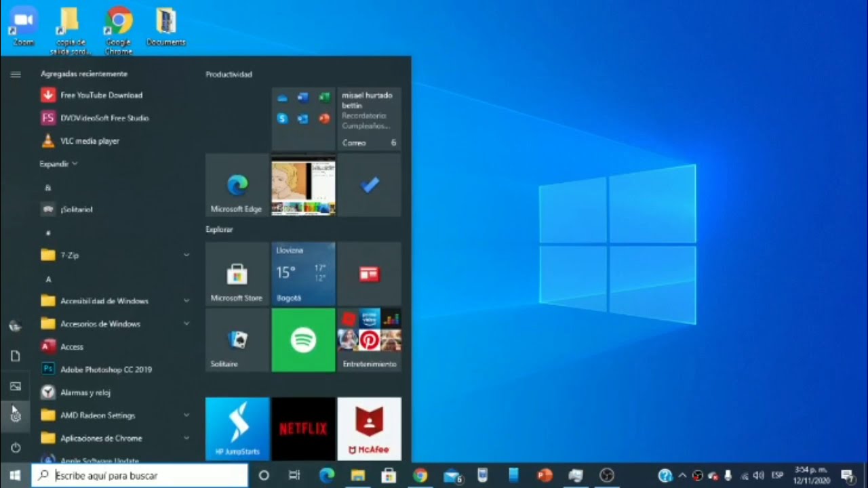The height and width of the screenshot is (488, 868).
Task: Open Settings gear in Start sidebar
Action: coord(15,416)
